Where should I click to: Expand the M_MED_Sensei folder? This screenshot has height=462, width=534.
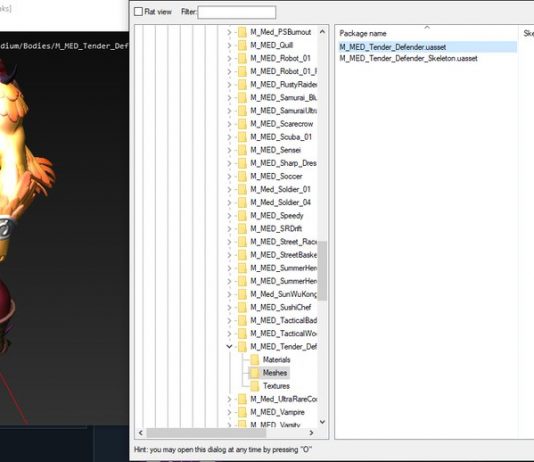point(229,150)
